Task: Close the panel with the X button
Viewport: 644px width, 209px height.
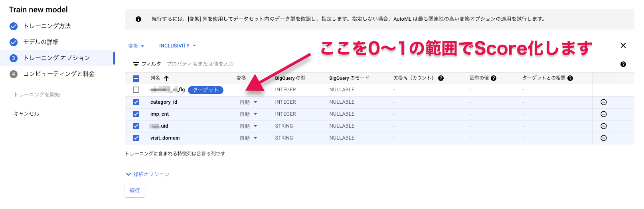Action: pos(623,45)
